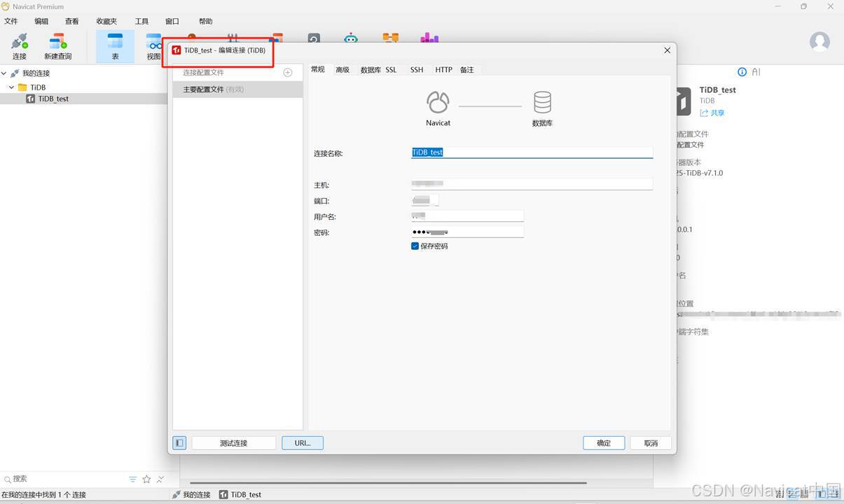Open the 工具 menu
The width and height of the screenshot is (844, 504).
click(x=142, y=22)
